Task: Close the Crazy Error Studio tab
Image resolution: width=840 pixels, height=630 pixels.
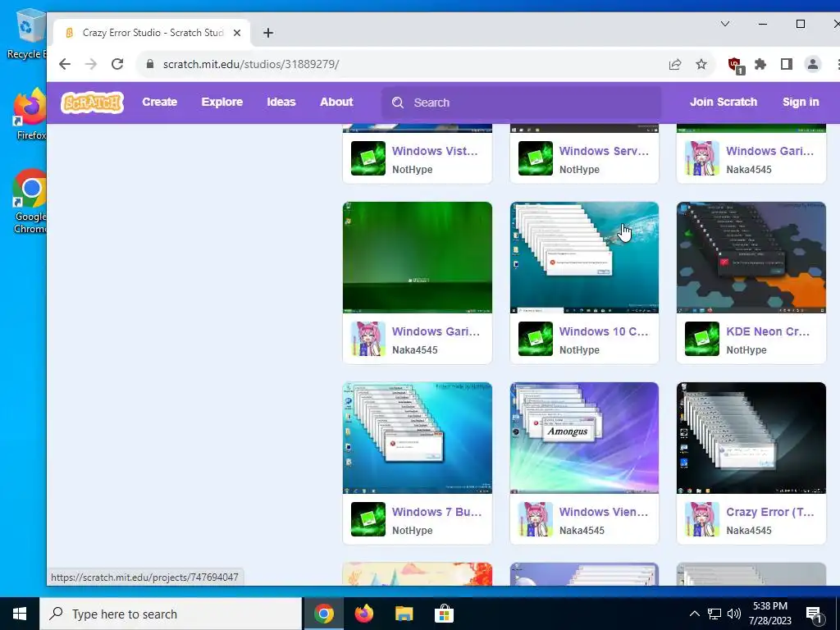Action: [x=237, y=33]
